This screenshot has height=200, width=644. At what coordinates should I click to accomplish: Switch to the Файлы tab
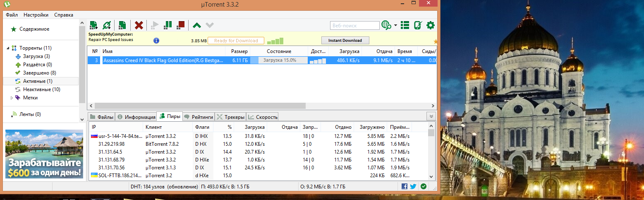[x=101, y=117]
